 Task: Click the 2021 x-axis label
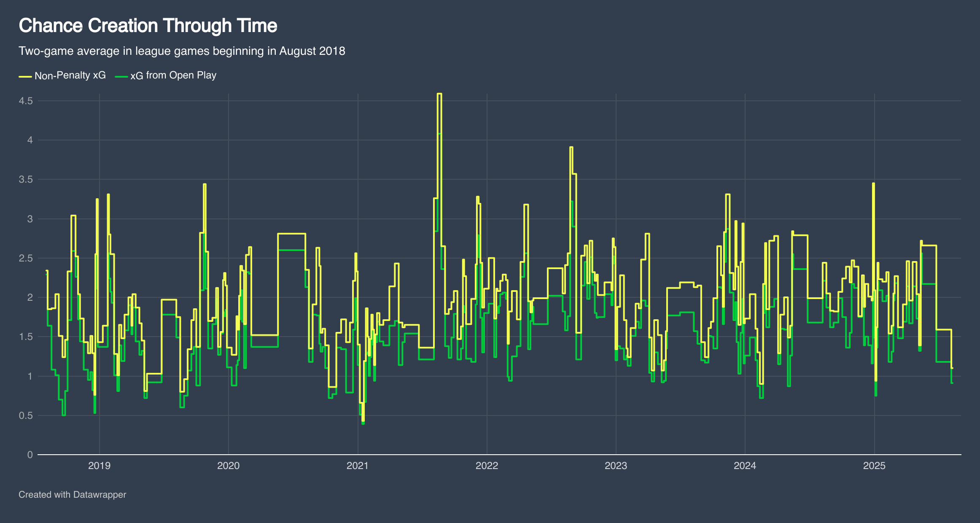(358, 466)
